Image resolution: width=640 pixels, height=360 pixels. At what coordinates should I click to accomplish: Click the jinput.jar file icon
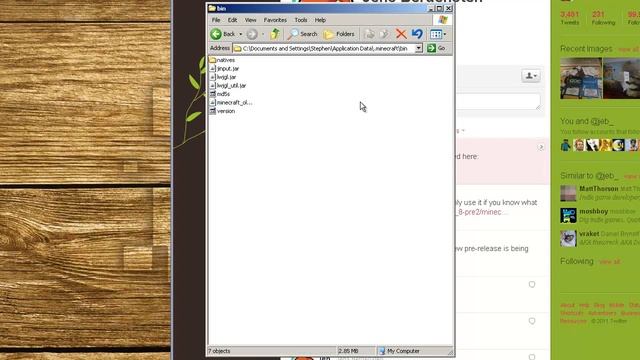[212, 69]
